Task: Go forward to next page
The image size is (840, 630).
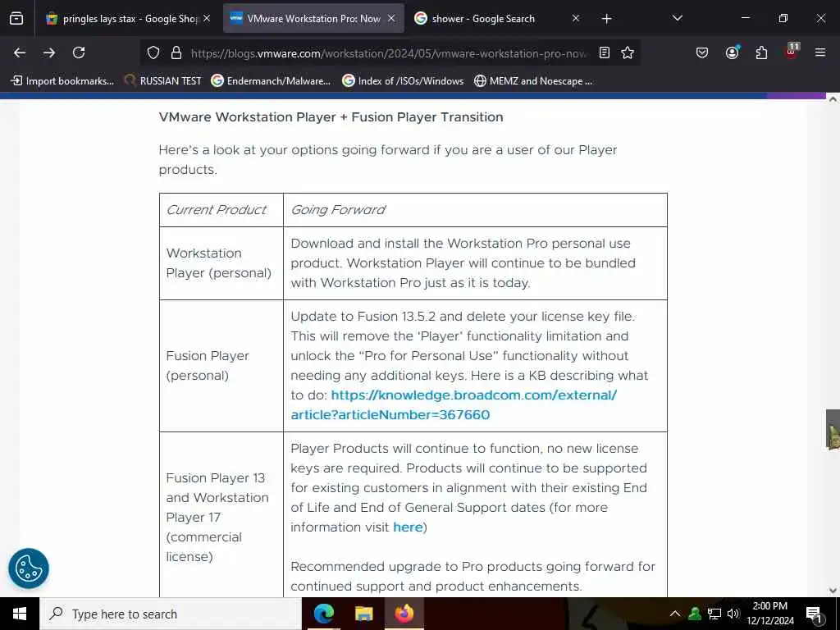Action: tap(49, 52)
